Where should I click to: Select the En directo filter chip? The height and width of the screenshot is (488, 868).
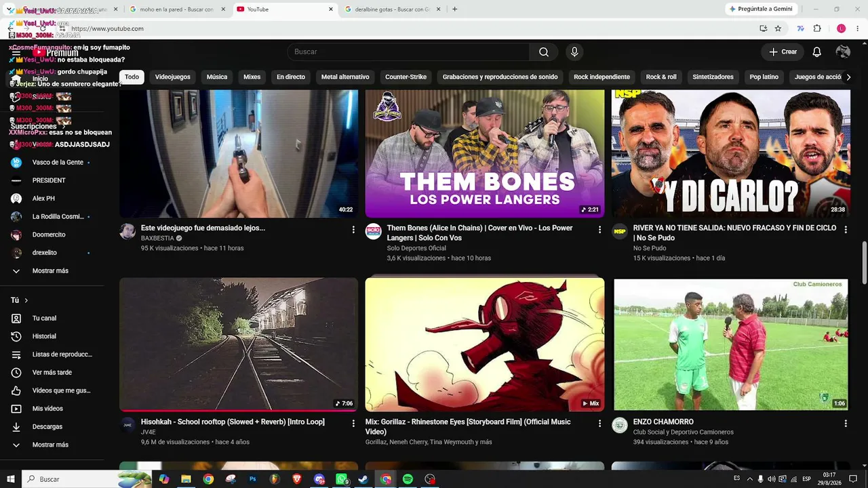point(291,77)
